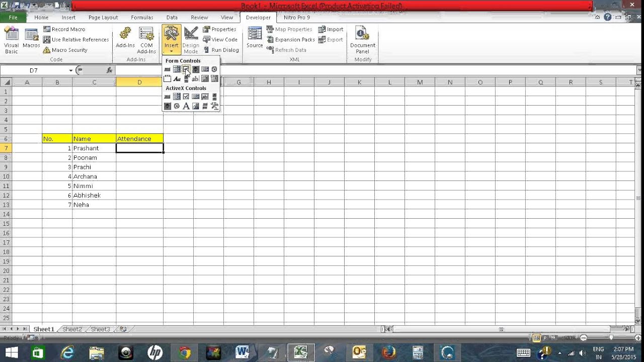Select the cell containing Abhishek
This screenshot has width=644, height=362.
tap(94, 196)
